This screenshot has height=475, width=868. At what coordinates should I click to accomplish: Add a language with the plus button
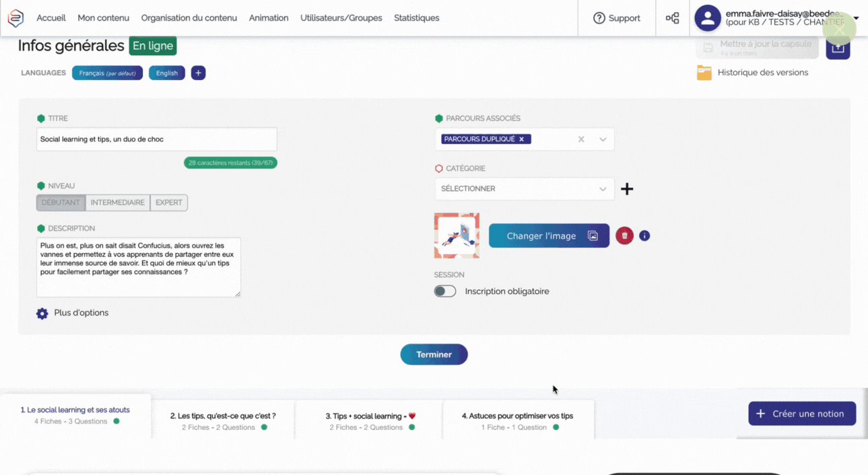coord(198,73)
